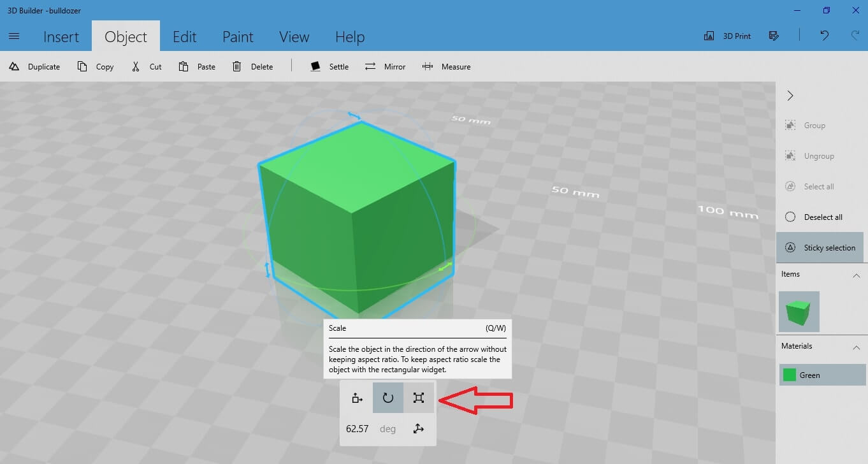Toggle Sticky selection on or off
Viewport: 868px width, 464px height.
pos(820,248)
